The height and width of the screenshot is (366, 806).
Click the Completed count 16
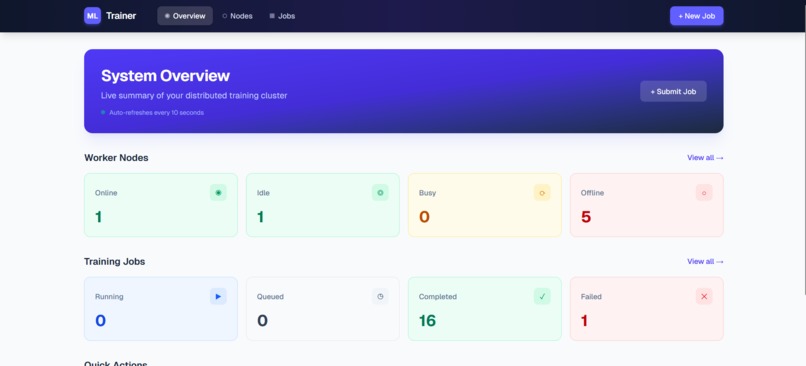tap(427, 321)
